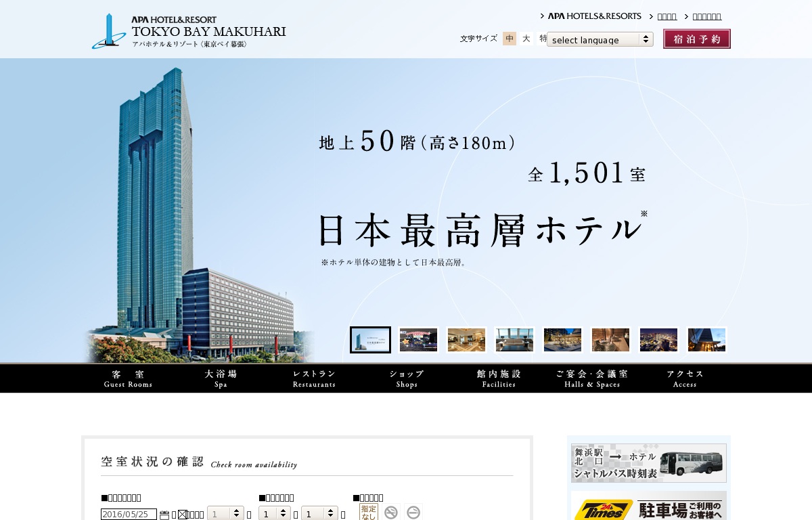Show the marble lobby slide thumbnail
The image size is (812, 520).
point(466,340)
